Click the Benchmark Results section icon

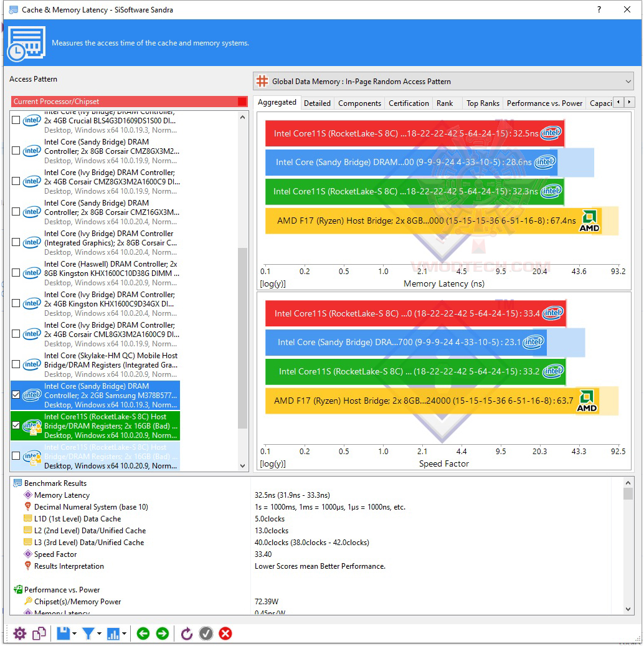click(x=17, y=483)
